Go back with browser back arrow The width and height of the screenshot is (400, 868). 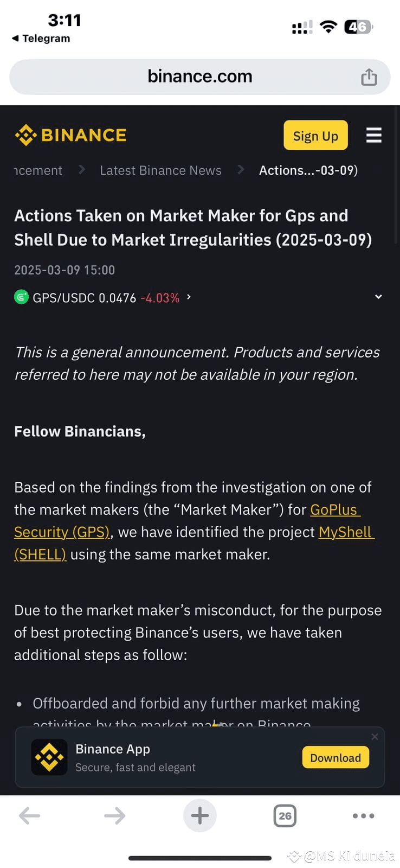click(x=29, y=815)
